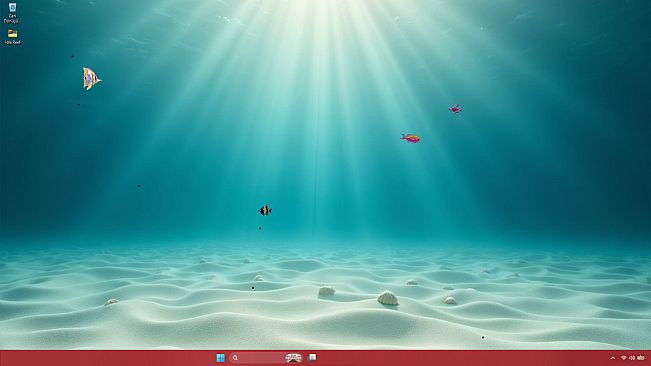651x366 pixels.
Task: Open the app icon right of search
Action: (312, 357)
